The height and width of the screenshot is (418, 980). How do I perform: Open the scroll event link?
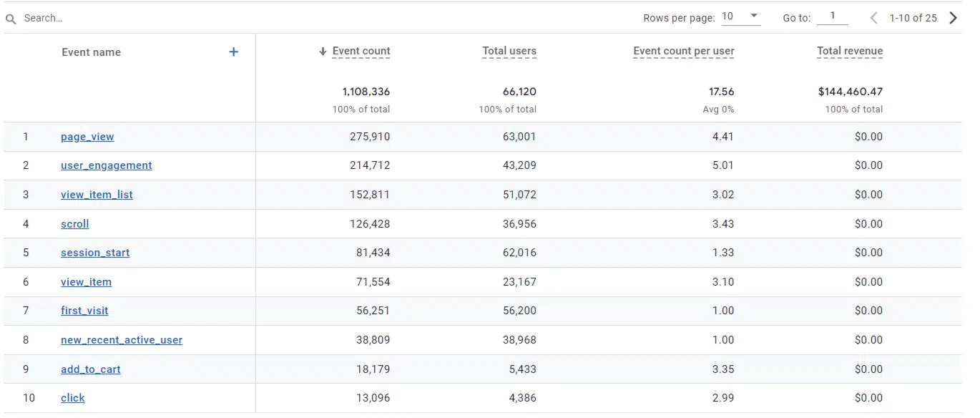[75, 224]
